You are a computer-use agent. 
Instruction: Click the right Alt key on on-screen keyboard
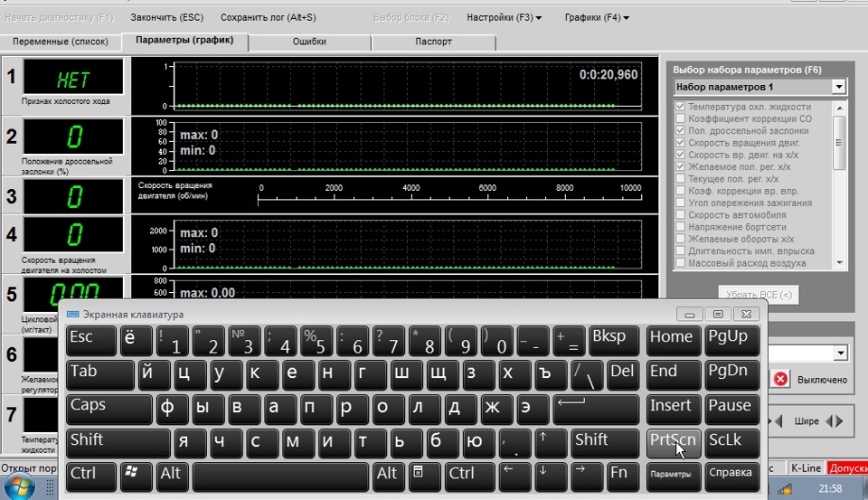click(388, 476)
